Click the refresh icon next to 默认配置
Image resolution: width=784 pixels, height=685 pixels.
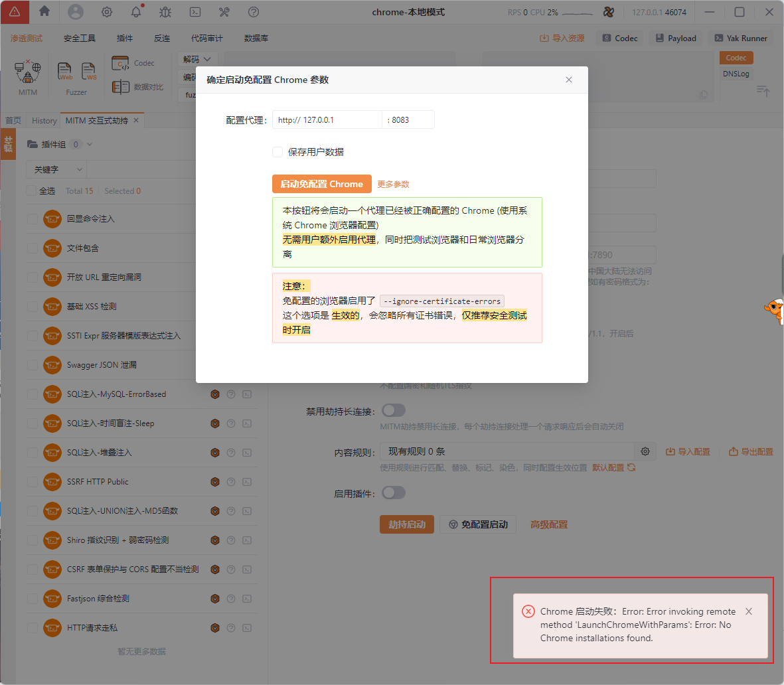coord(631,467)
